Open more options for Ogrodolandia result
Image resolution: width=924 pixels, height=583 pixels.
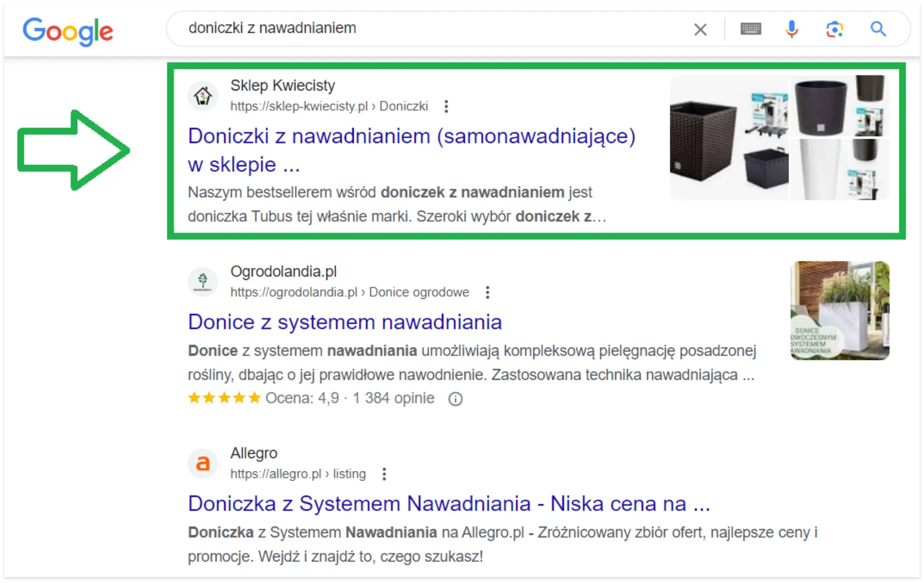click(x=487, y=292)
